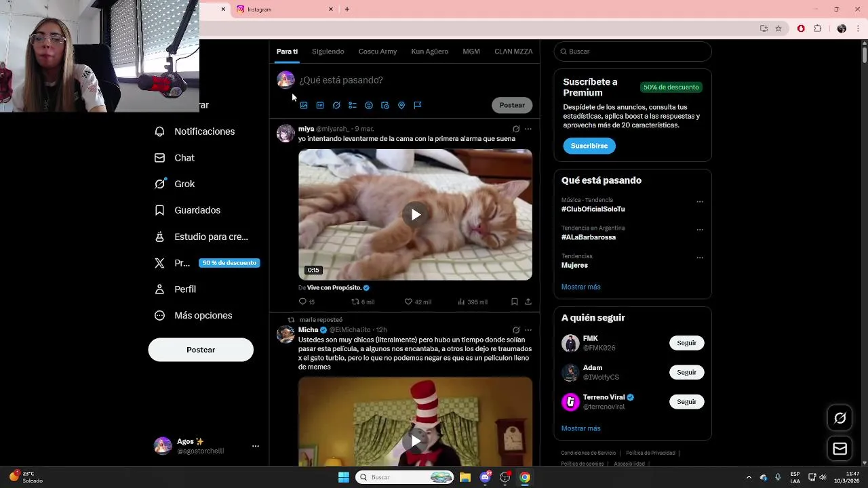Show more trends under Qué está pasando
Image resolution: width=868 pixels, height=488 pixels.
(581, 287)
